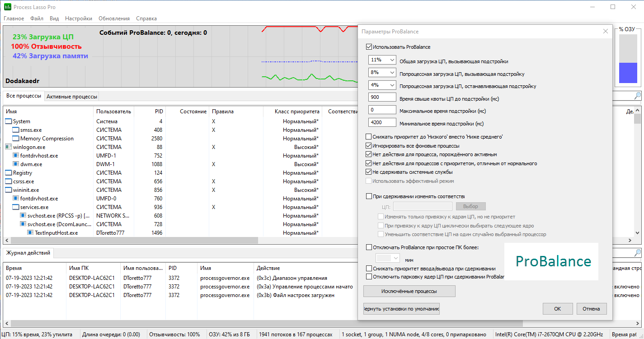The height and width of the screenshot is (339, 644).
Task: Click the Memory Compression process icon
Action: pyautogui.click(x=16, y=139)
